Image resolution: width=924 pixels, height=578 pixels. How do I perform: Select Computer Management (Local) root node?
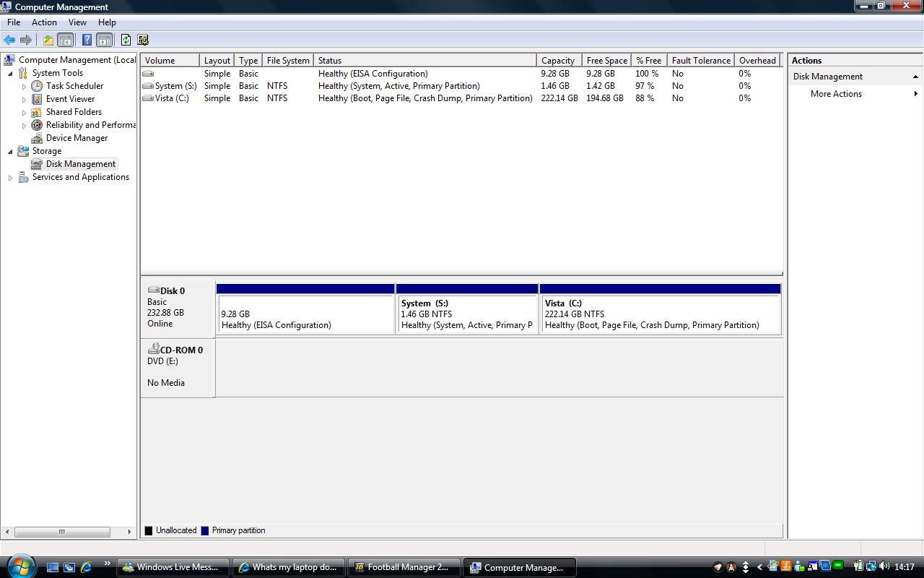(77, 60)
